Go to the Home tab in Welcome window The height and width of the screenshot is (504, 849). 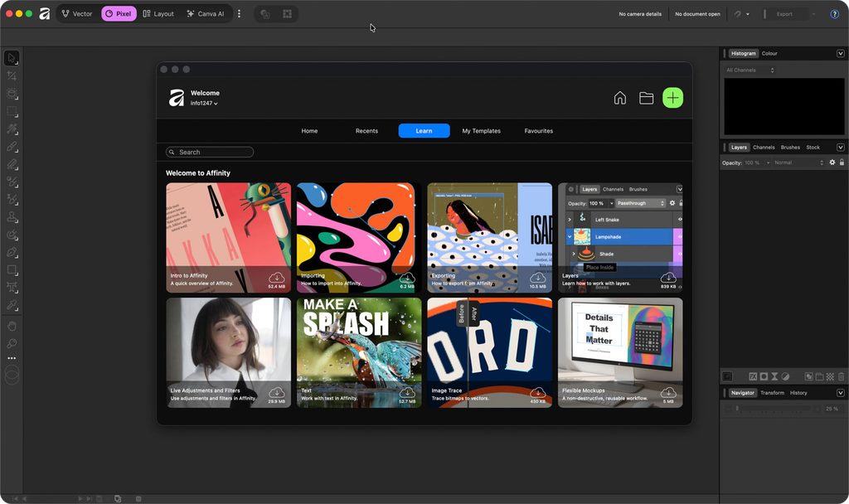coord(310,131)
